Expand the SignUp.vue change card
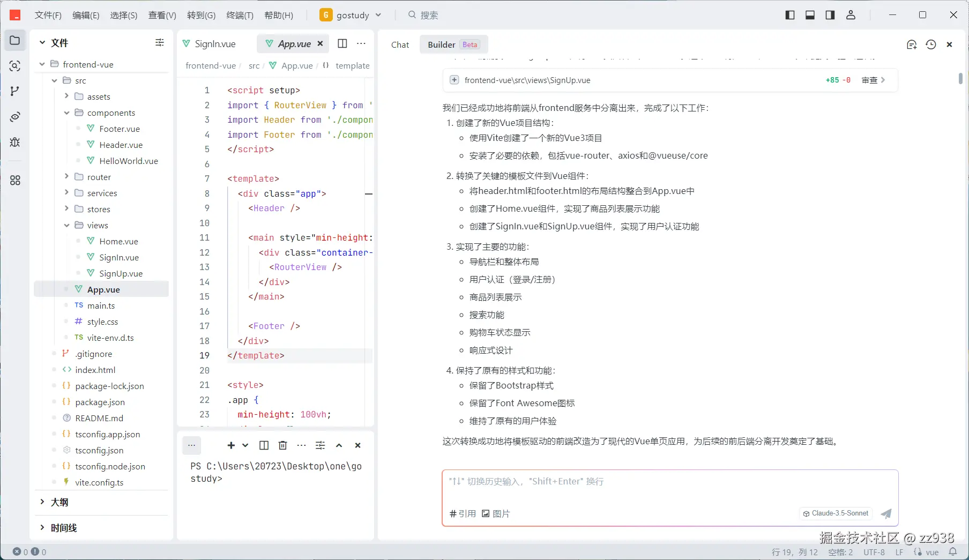The height and width of the screenshot is (560, 969). click(454, 80)
